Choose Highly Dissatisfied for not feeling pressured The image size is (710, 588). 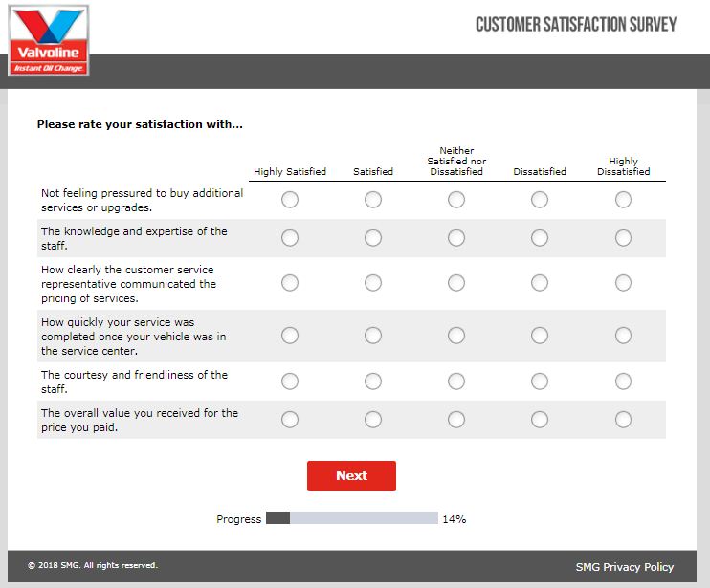click(x=623, y=200)
